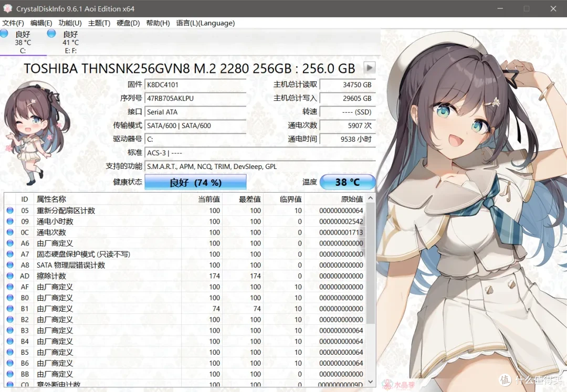Viewport: 567px width, 392px height.
Task: Click the rotation rate value ---- (SSD)
Action: (348, 112)
